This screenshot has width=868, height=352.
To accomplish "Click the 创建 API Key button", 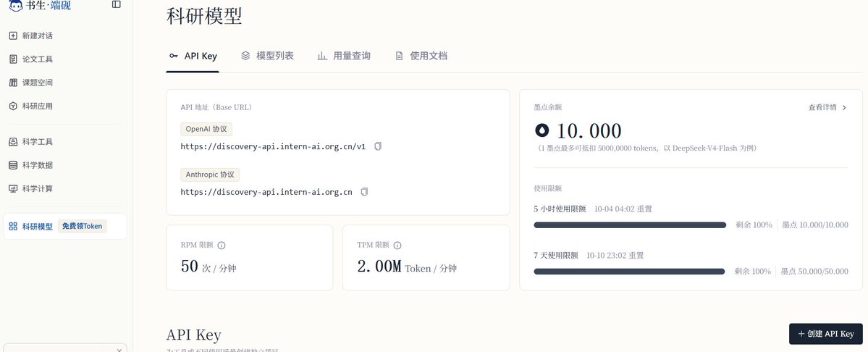I will click(x=825, y=335).
